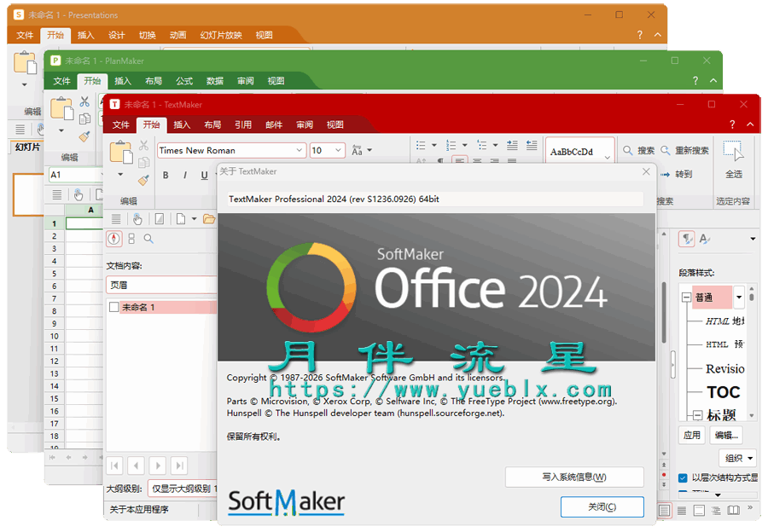Click the numbered list icon in TextMaker
Image resolution: width=768 pixels, height=532 pixels.
click(x=451, y=145)
